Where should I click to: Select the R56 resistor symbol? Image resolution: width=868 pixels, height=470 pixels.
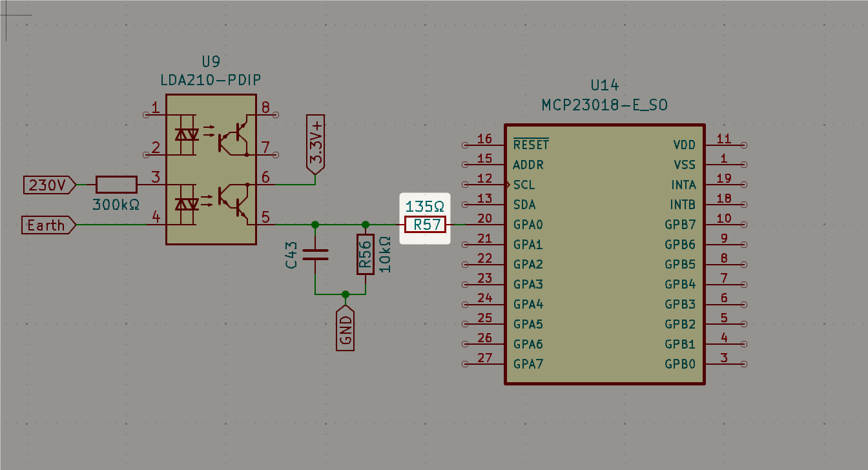pos(365,254)
